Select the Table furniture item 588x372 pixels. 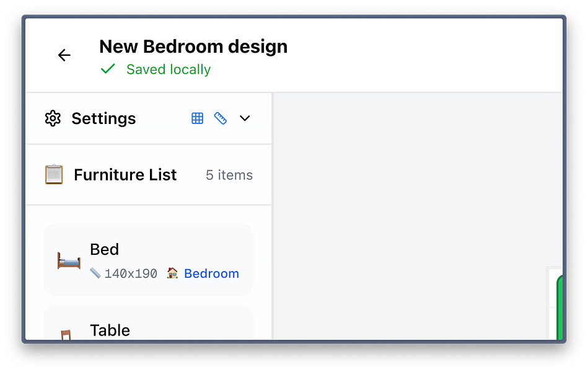coord(110,330)
